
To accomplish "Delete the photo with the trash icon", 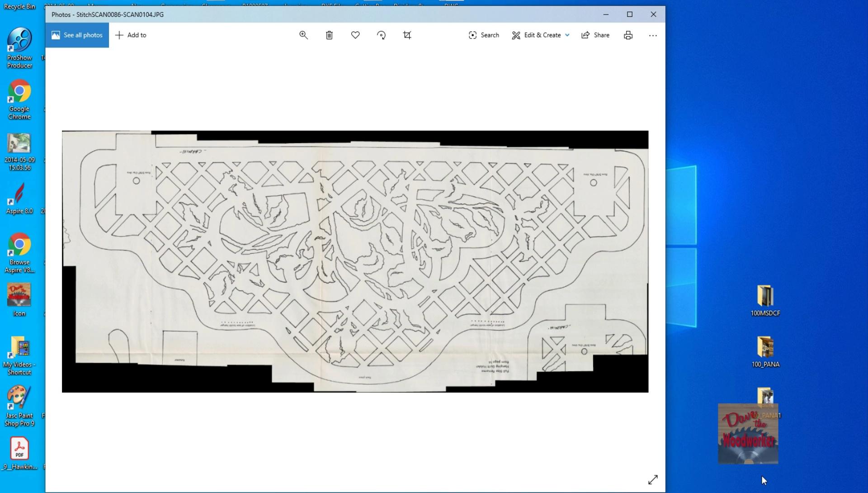I will [329, 35].
